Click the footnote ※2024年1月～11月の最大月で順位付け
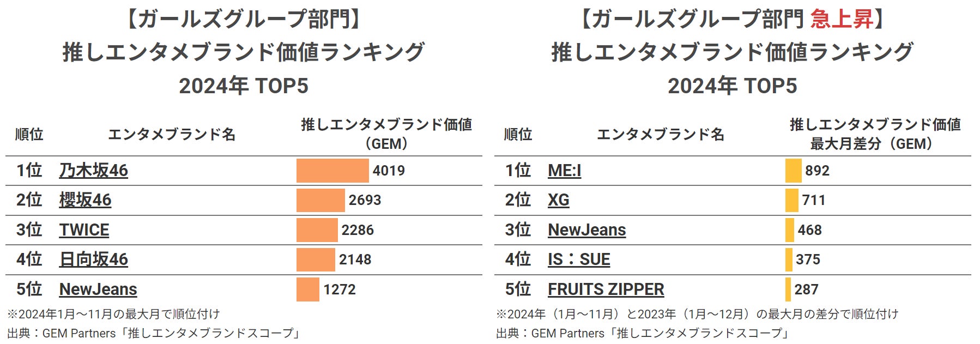Image resolution: width=980 pixels, height=344 pixels. [x=113, y=315]
